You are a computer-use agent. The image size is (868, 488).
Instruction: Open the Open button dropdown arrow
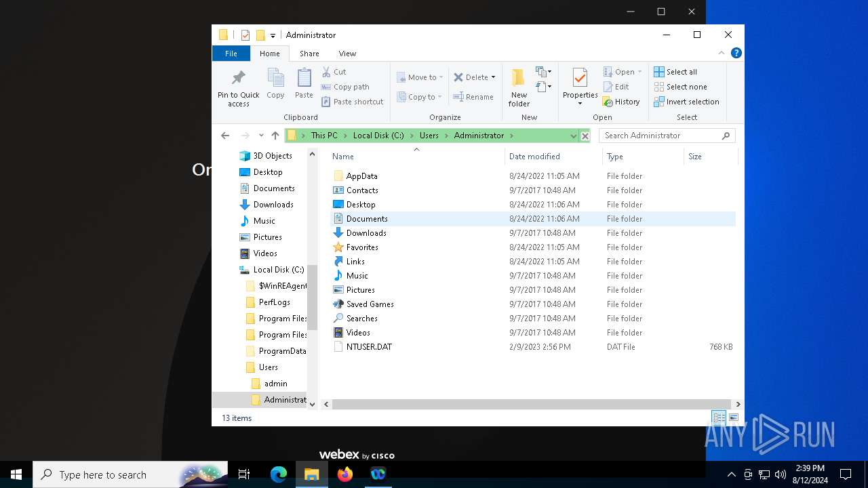[639, 72]
